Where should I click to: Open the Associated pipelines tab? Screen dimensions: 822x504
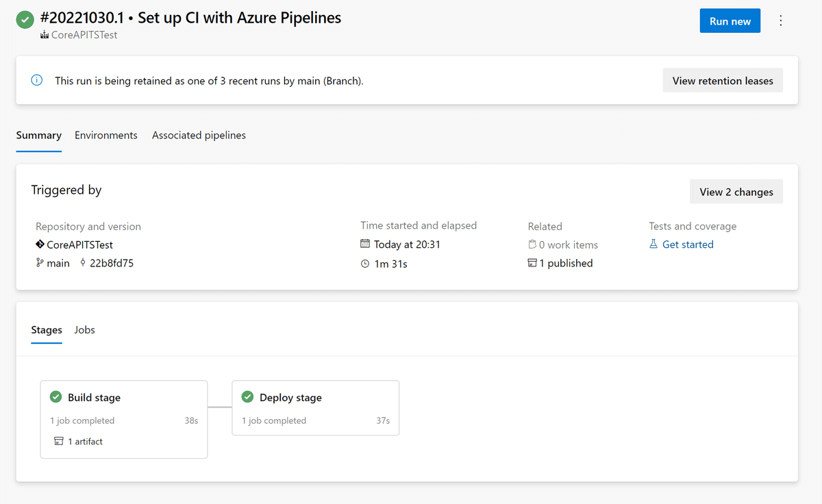[x=199, y=135]
